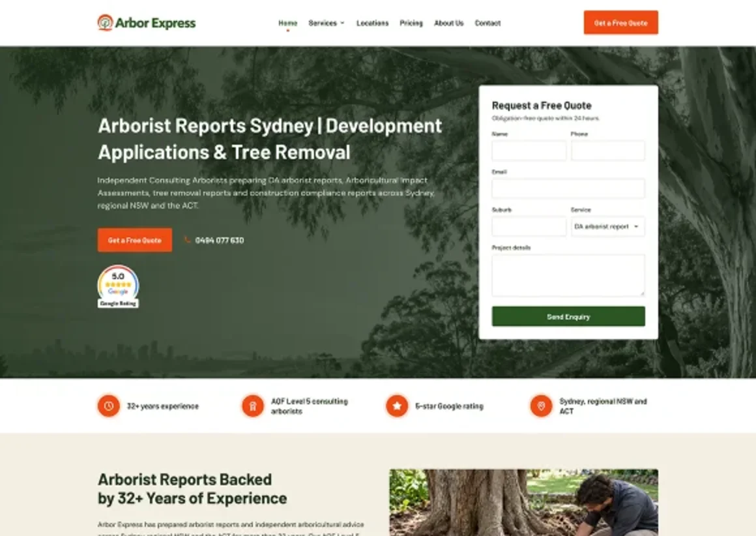This screenshot has height=536, width=756.
Task: Submit the form with Send Enquiry
Action: pos(568,316)
